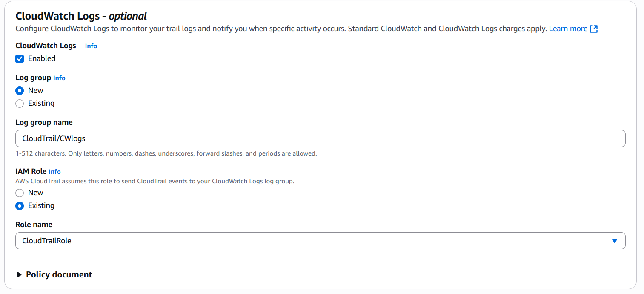Select Existing as the Log group option
644x294 pixels.
pyautogui.click(x=19, y=103)
